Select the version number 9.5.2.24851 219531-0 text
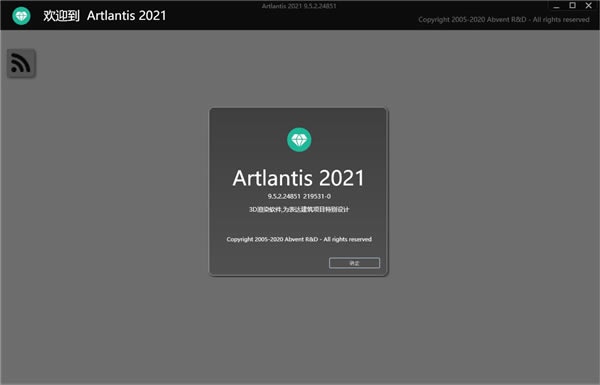 click(299, 196)
